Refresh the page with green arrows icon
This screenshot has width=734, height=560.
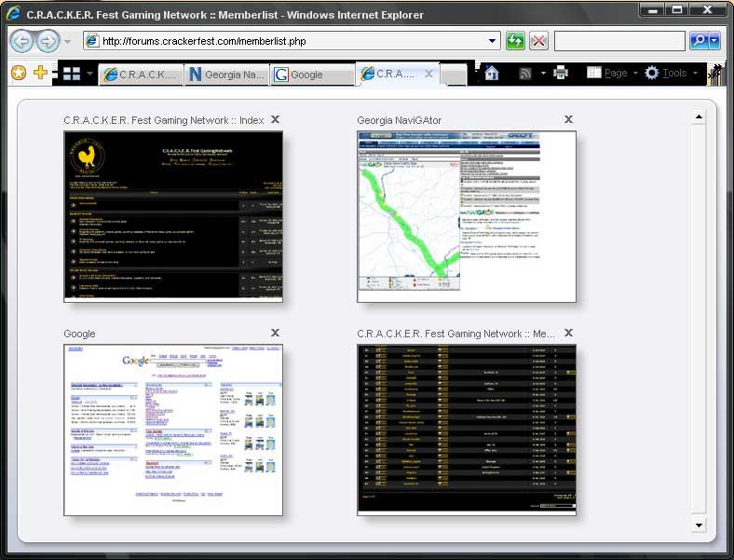pos(515,41)
